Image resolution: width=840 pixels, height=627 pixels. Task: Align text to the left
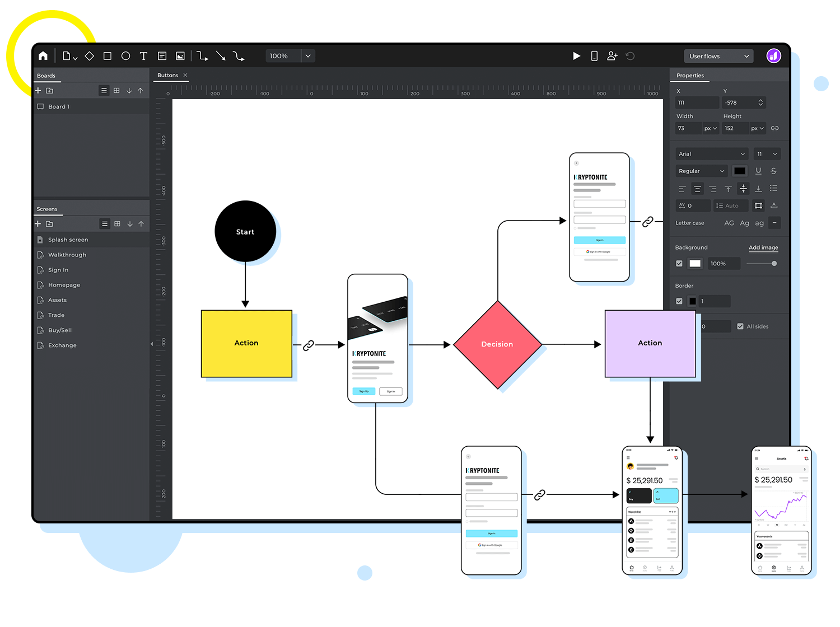[x=682, y=189]
